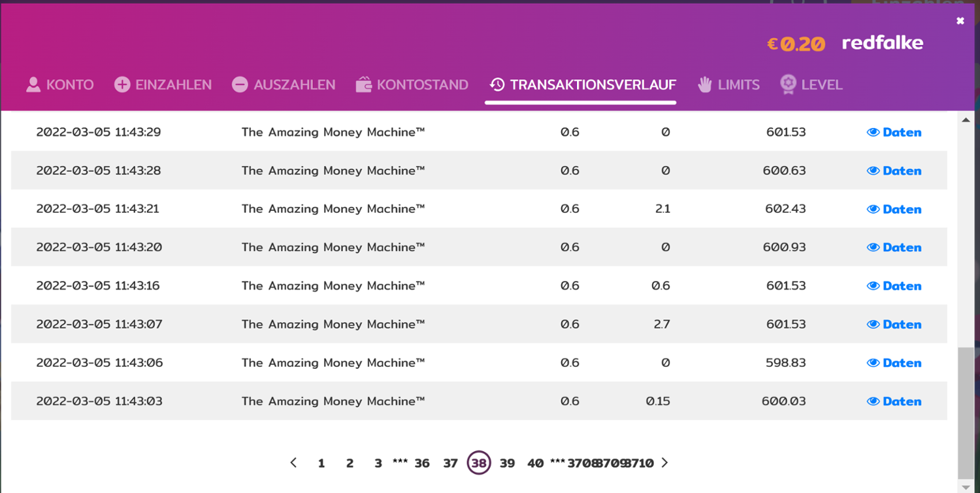Image resolution: width=980 pixels, height=493 pixels.
Task: Click the Transaktionsverlauf history clock icon
Action: coord(497,85)
